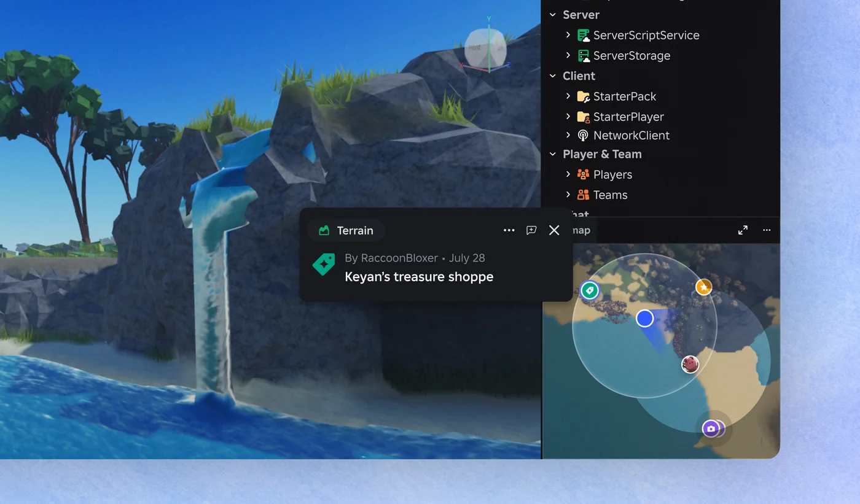860x504 pixels.
Task: Click the Keyan's treasure shoppe title
Action: (x=419, y=277)
